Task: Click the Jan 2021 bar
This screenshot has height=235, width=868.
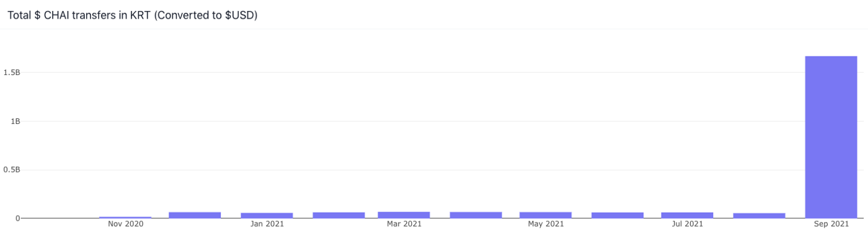Action: pos(267,215)
